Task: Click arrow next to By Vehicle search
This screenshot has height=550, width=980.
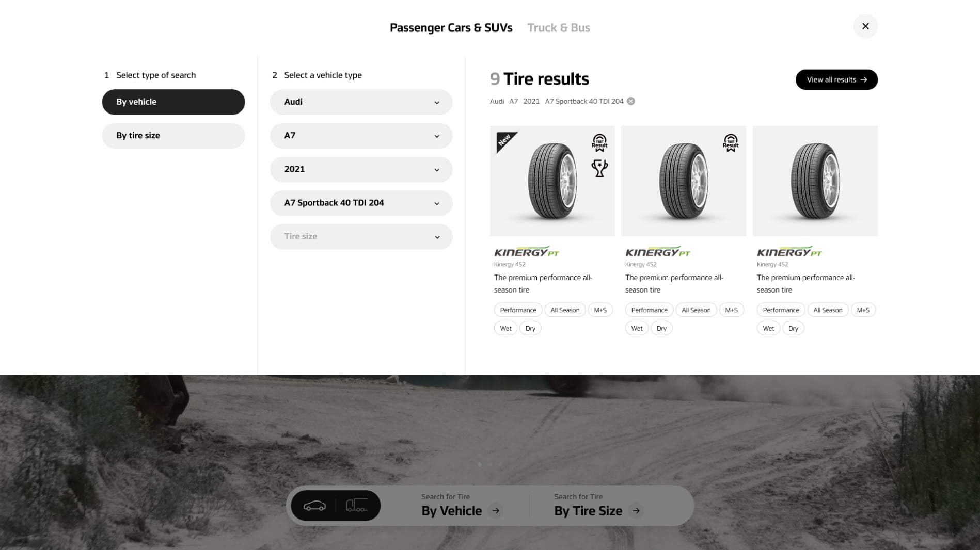Action: [x=496, y=511]
